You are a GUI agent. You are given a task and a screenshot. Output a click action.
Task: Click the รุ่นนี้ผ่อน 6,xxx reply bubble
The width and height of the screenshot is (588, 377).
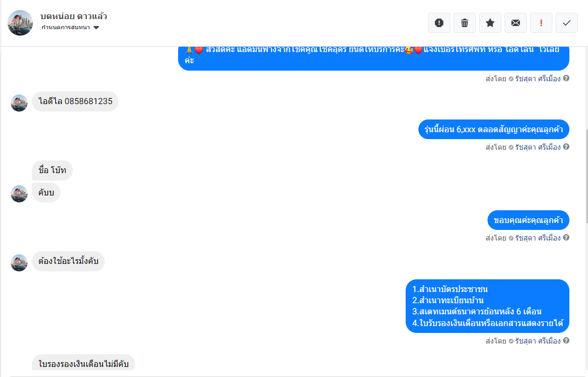click(x=493, y=130)
